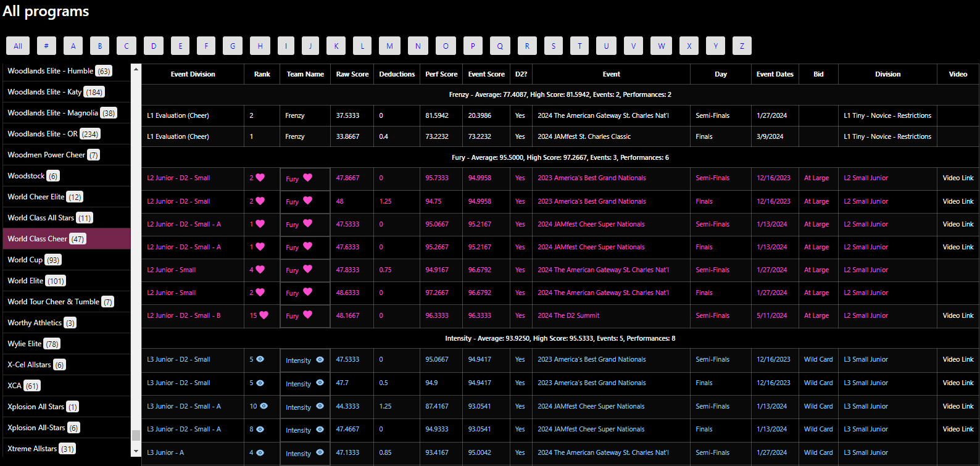Image resolution: width=980 pixels, height=466 pixels.
Task: Select the All filter button
Action: [x=18, y=46]
